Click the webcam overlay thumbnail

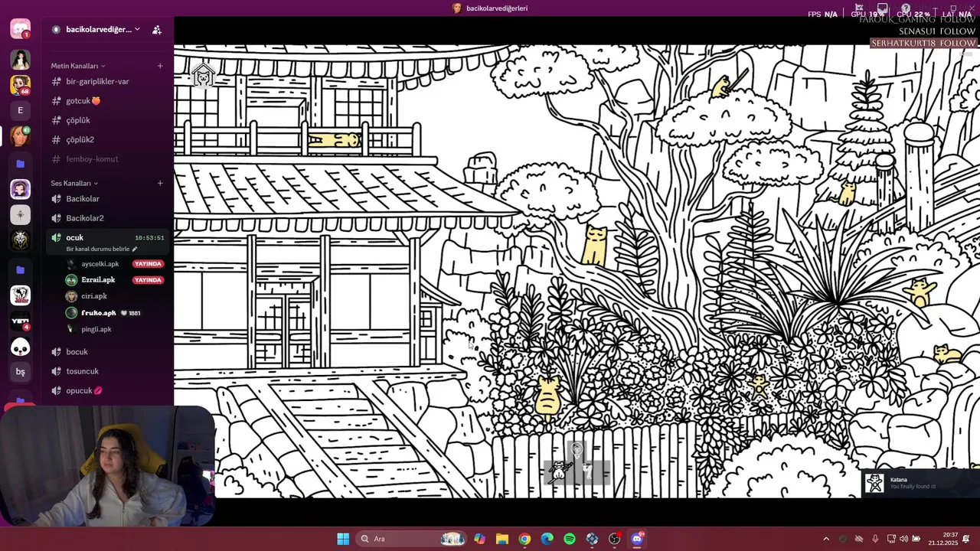pos(107,466)
